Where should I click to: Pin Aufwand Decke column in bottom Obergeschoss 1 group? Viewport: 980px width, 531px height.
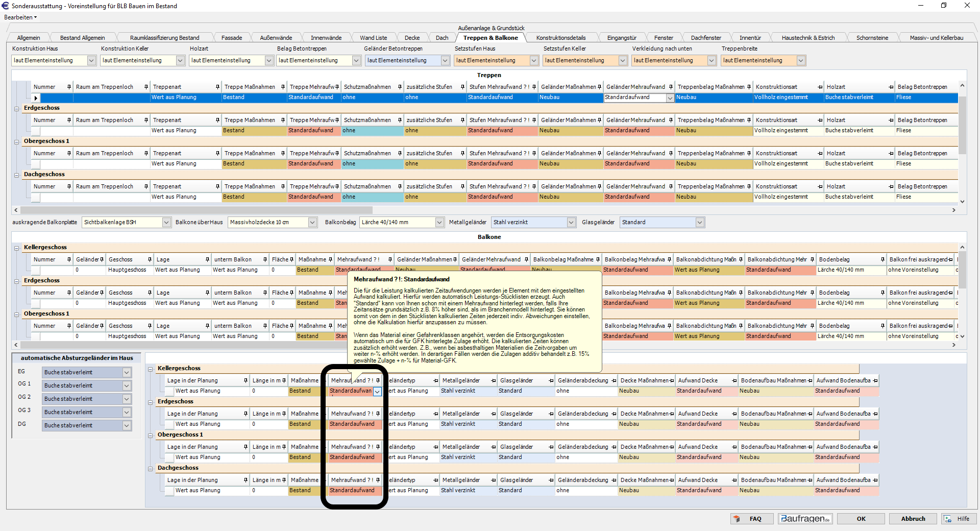pyautogui.click(x=734, y=447)
